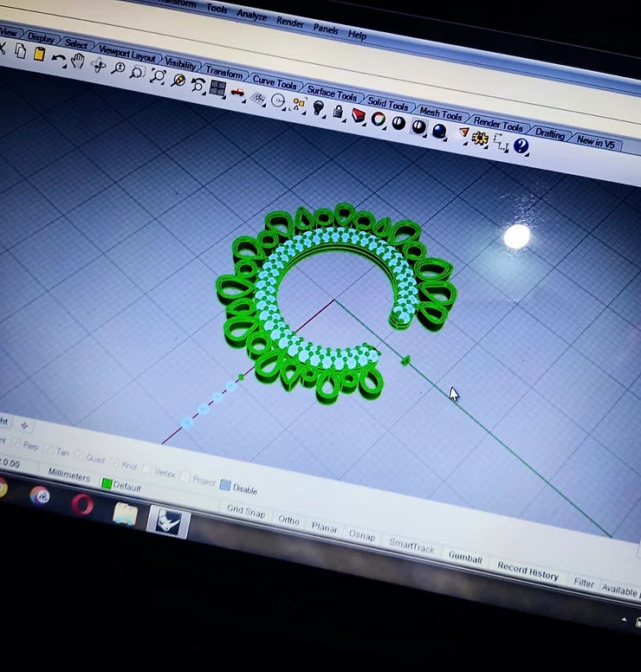
Task: Click the Undo arrow icon
Action: (58, 58)
